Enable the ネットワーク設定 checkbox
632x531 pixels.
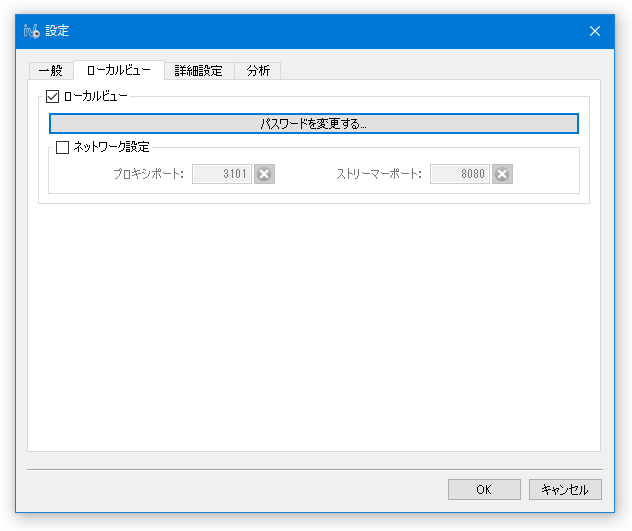click(62, 147)
